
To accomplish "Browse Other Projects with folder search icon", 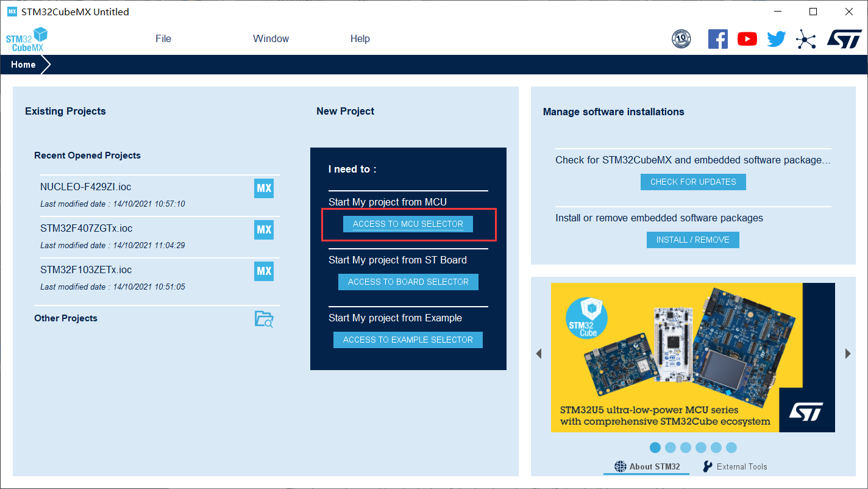I will click(x=264, y=319).
